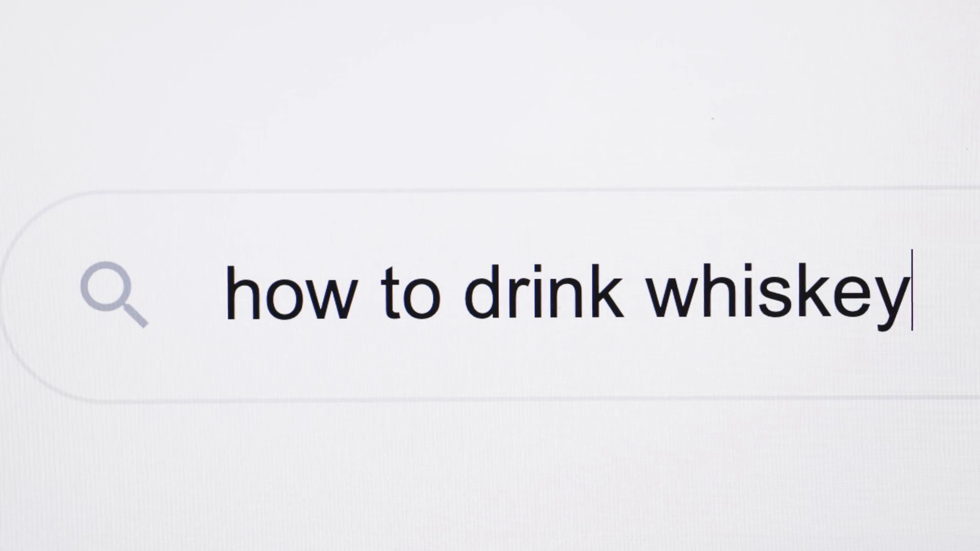Click the handle of the magnifier icon

point(135,314)
